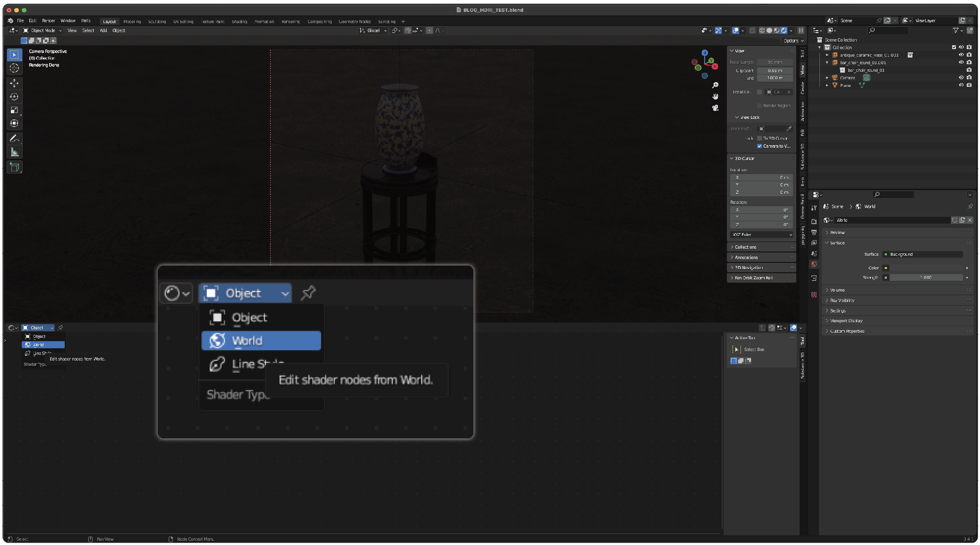Screen dimensions: 980x545
Task: Click the Select menu in viewport header
Action: [x=88, y=31]
